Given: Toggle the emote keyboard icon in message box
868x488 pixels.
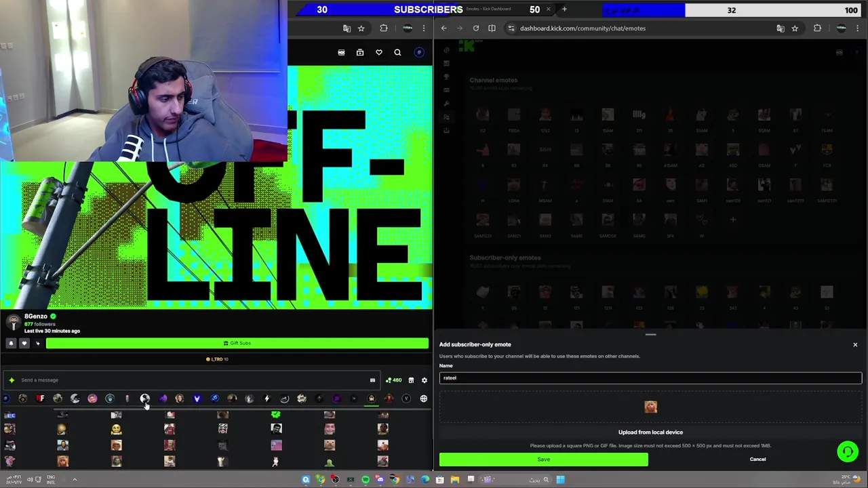Looking at the screenshot, I should (372, 380).
